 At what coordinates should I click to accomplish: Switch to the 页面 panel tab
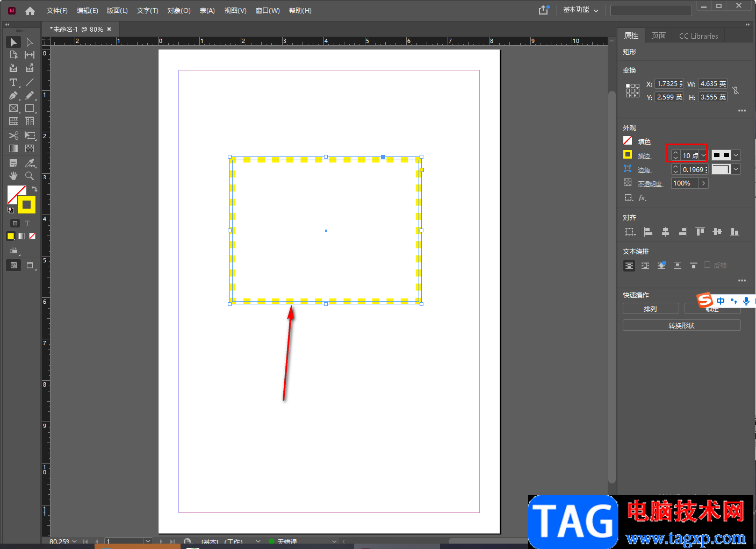coord(658,35)
